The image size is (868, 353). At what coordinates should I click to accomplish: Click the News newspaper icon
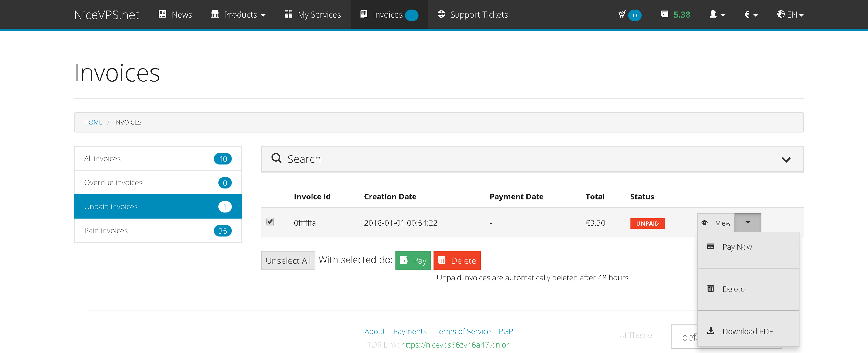[162, 14]
